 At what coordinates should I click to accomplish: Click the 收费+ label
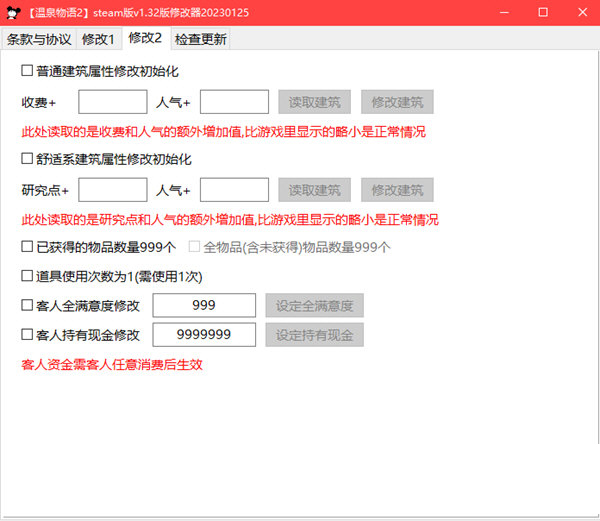[x=39, y=103]
